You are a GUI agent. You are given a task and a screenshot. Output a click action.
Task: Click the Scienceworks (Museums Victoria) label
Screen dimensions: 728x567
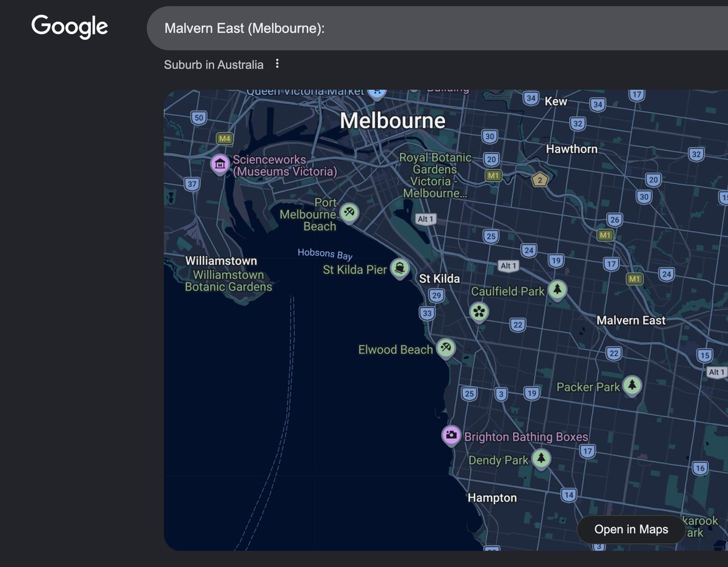coord(285,165)
